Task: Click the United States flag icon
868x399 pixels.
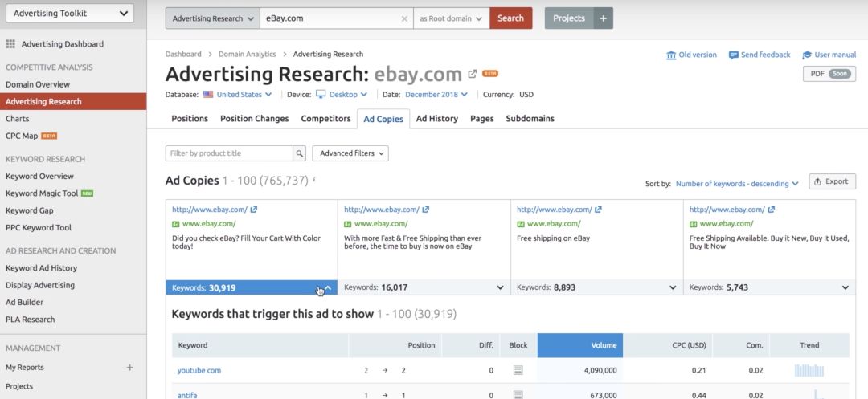Action: point(208,95)
